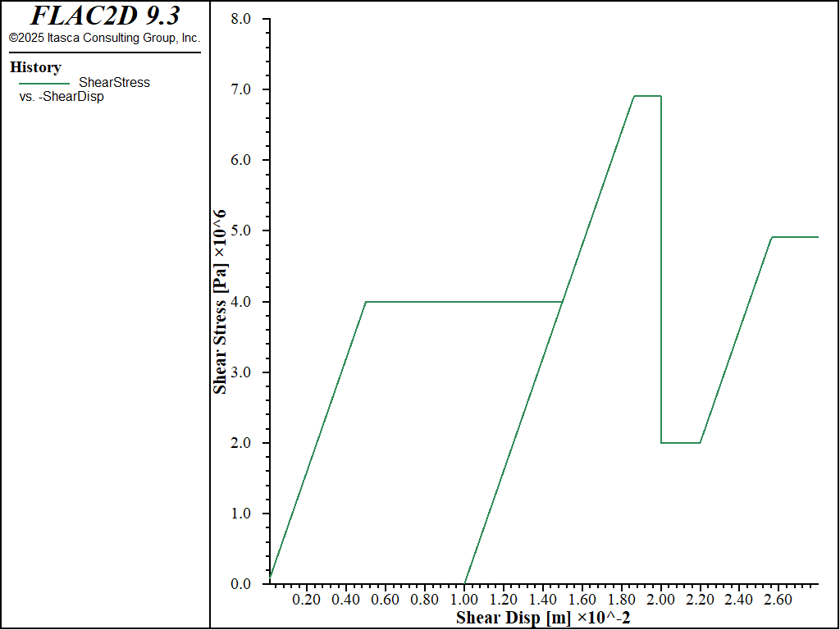Screen dimensions: 840x630
Task: Click the final plateau near 4.9 stress
Action: point(794,237)
